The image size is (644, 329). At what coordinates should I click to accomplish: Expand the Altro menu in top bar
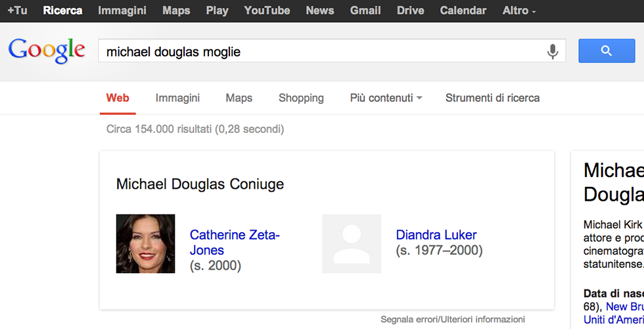click(x=519, y=11)
